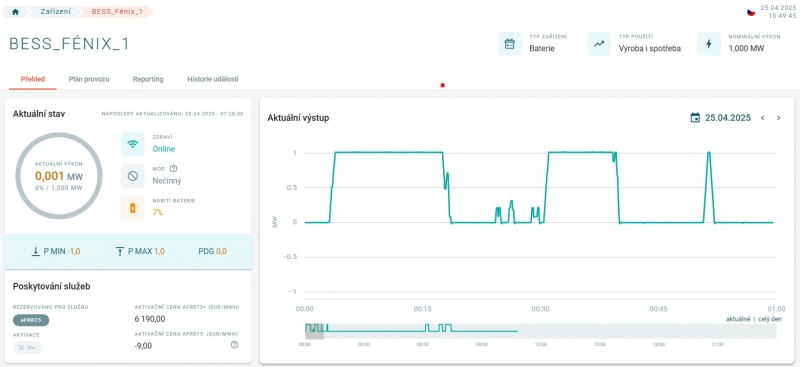This screenshot has width=800, height=367.
Task: Select the Historie událostí tab
Action: click(213, 79)
